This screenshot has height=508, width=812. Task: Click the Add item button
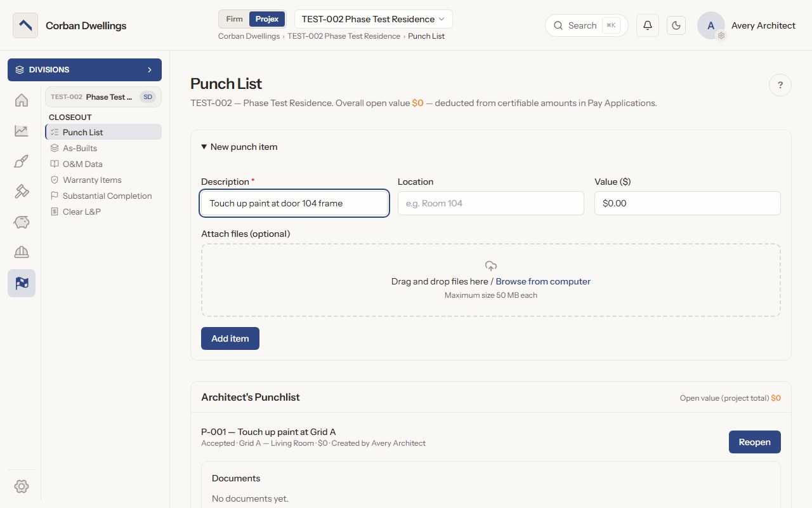pos(230,338)
